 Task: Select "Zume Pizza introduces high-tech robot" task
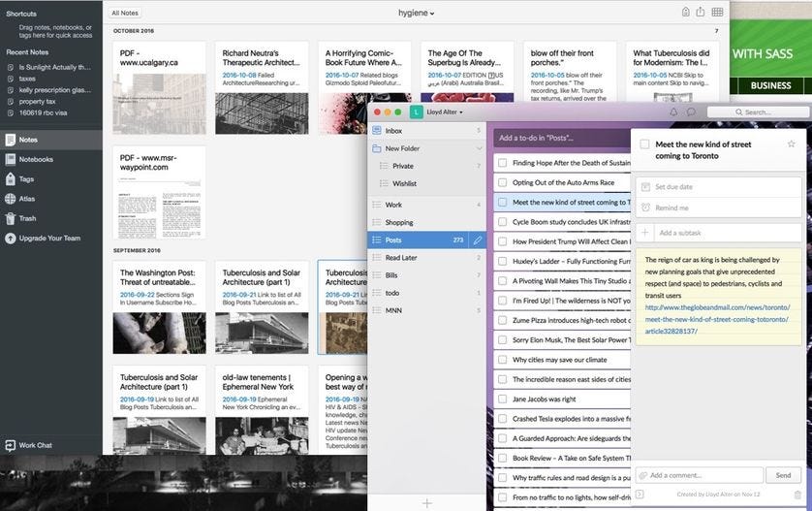click(562, 320)
